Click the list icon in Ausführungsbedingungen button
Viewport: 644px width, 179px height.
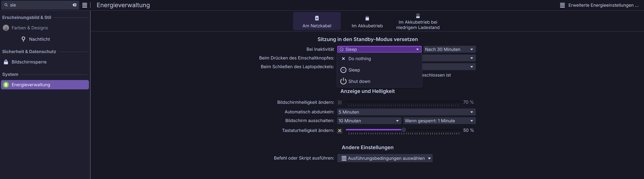coord(344,158)
